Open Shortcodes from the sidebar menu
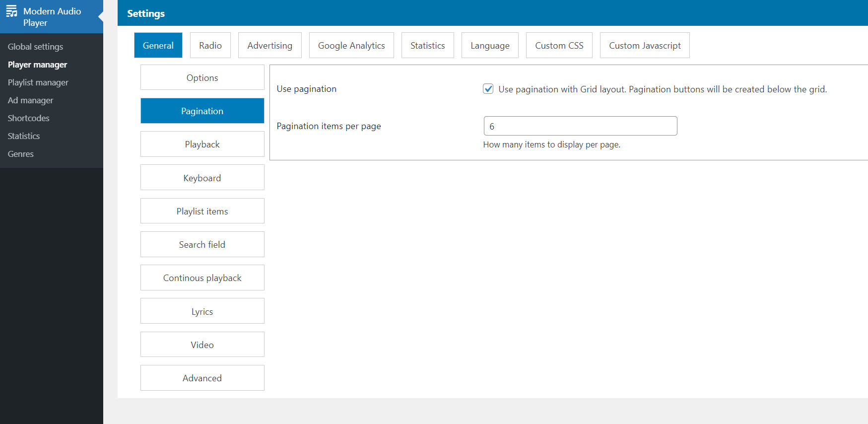 (28, 118)
